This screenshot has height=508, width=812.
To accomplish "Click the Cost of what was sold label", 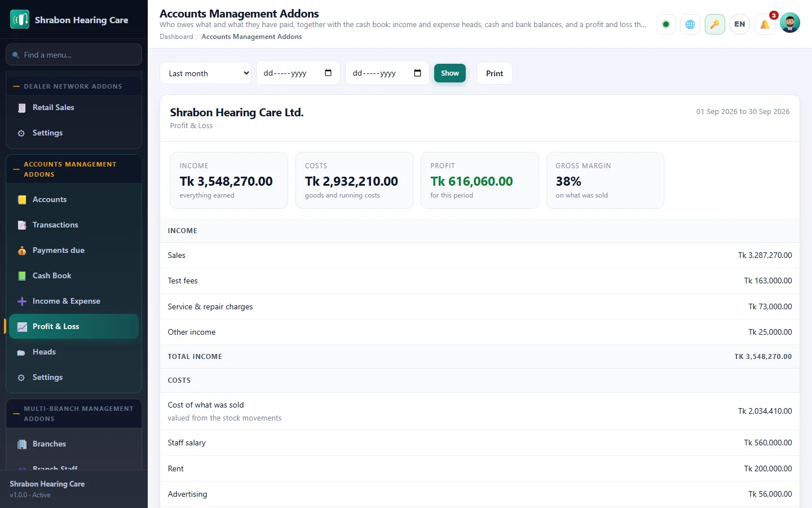I will [206, 405].
